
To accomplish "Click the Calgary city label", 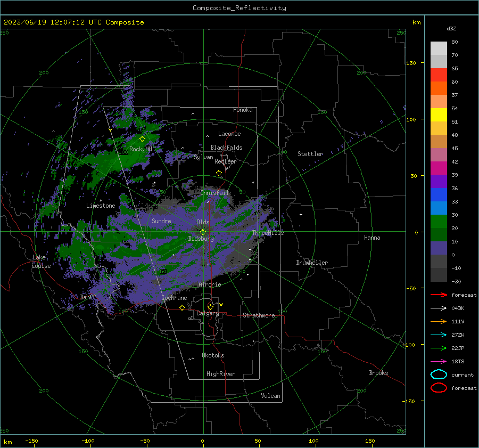I will tap(208, 313).
